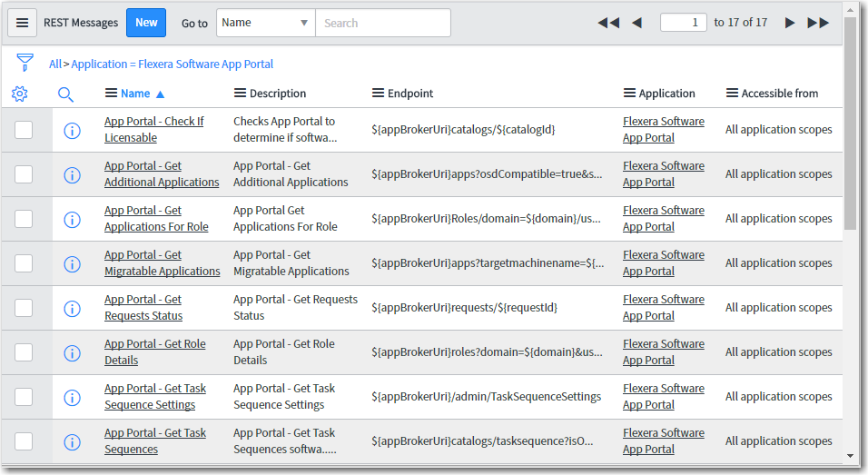Check the App Portal - Get Task Sequence Settings row
The width and height of the screenshot is (868, 475).
pyautogui.click(x=24, y=397)
